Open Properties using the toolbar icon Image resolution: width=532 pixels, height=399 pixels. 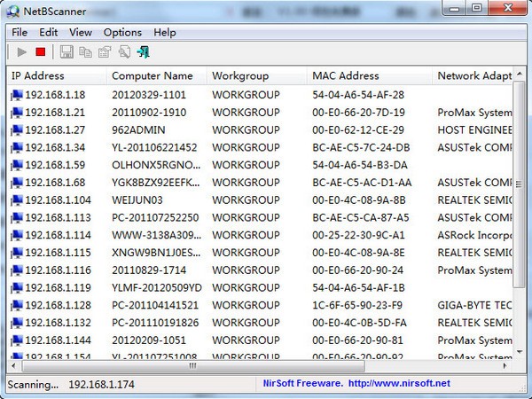(x=105, y=52)
